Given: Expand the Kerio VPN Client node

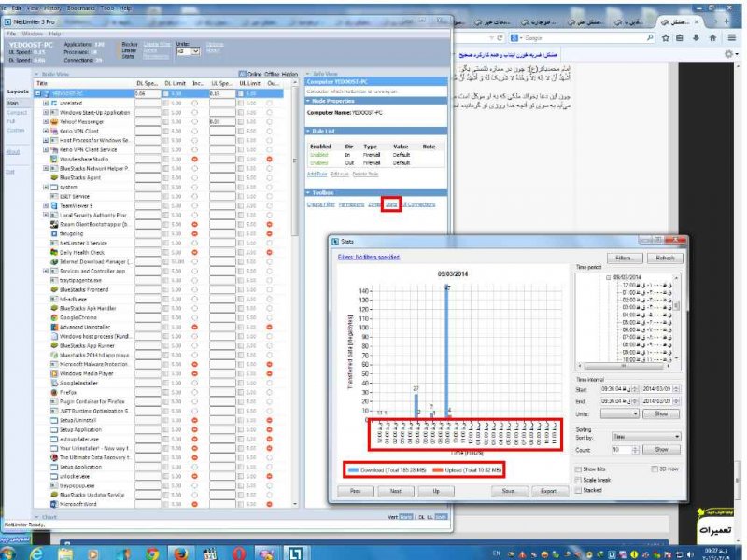Looking at the screenshot, I should click(46, 131).
